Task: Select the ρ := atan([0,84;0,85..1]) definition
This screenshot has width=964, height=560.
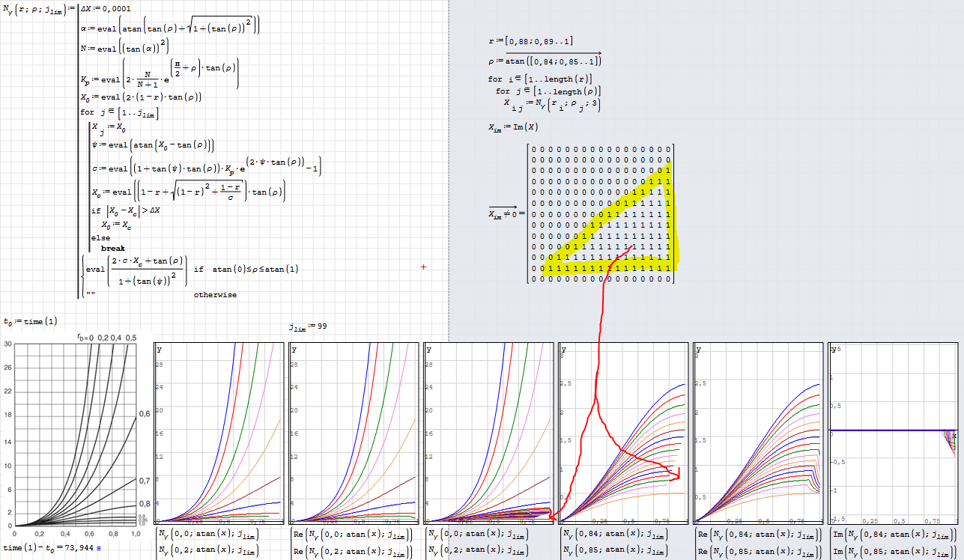Action: pyautogui.click(x=544, y=61)
